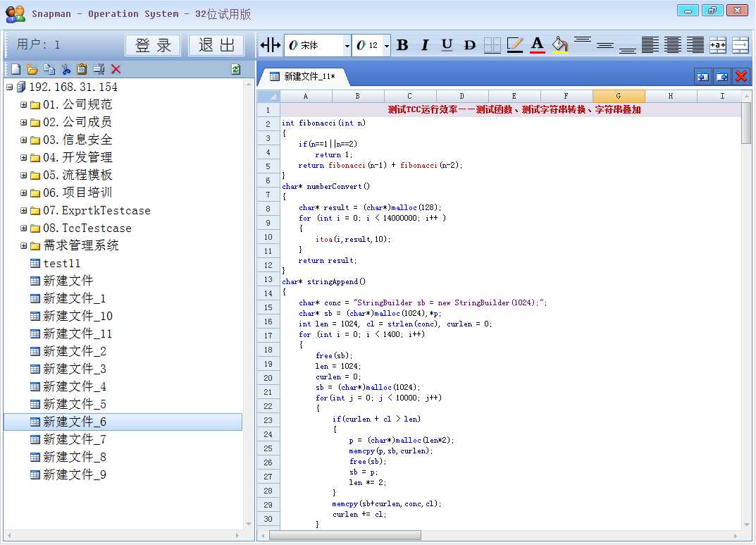The height and width of the screenshot is (545, 756).
Task: Click the wrap text icon at toolbar end
Action: click(740, 45)
